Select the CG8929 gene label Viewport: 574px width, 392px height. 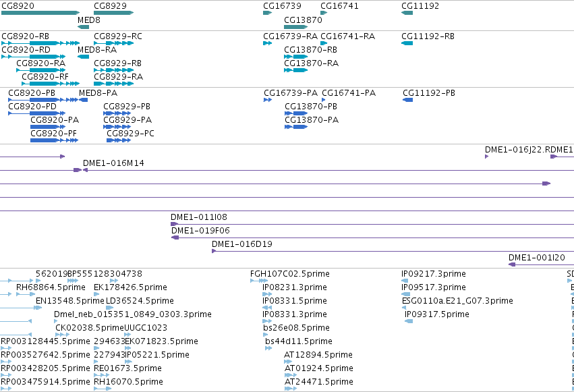click(110, 6)
